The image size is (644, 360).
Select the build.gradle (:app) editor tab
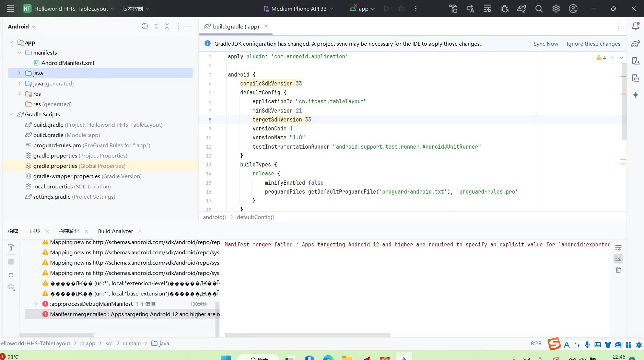[236, 26]
